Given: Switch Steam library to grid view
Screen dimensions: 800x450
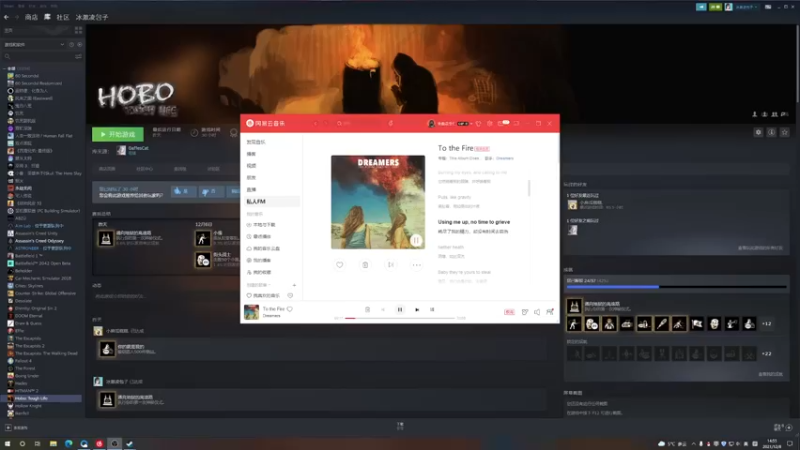Looking at the screenshot, I should [79, 31].
